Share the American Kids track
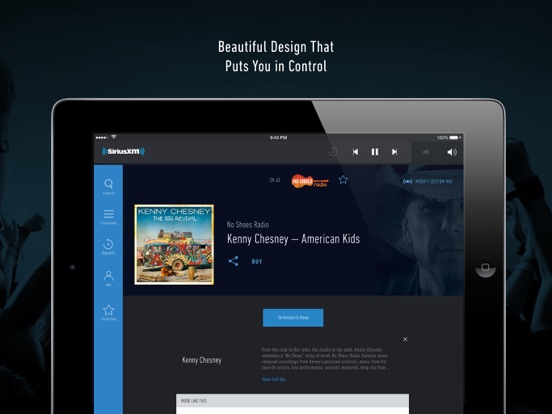552x414 pixels. [x=233, y=261]
